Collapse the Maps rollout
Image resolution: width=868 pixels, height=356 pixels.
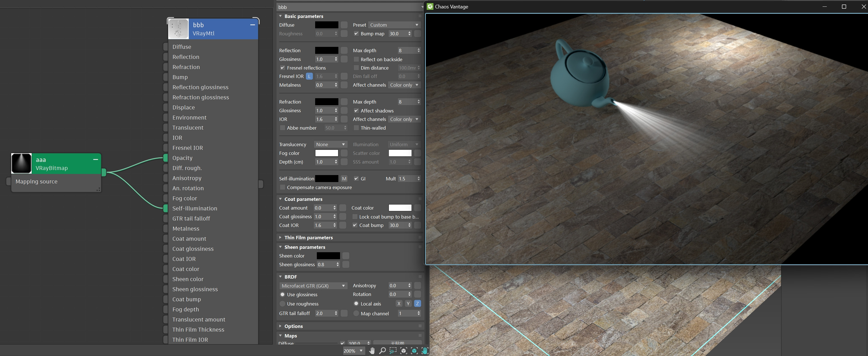click(x=280, y=336)
